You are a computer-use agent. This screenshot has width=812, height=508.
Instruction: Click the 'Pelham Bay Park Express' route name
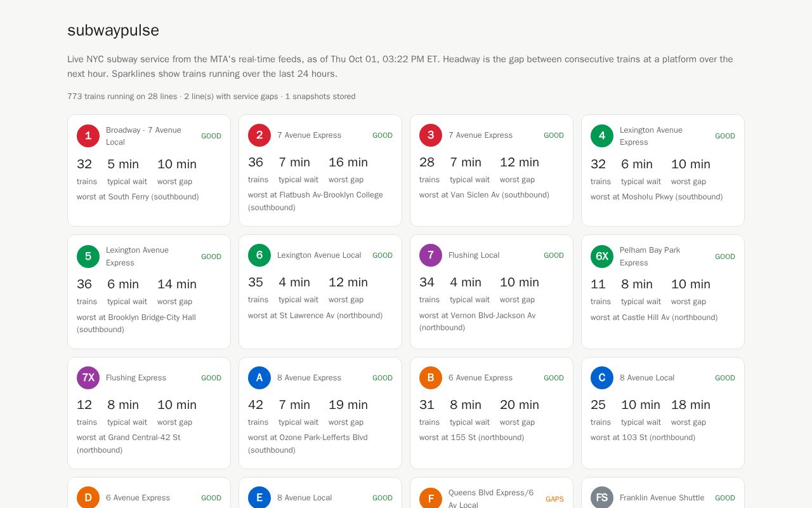650,257
